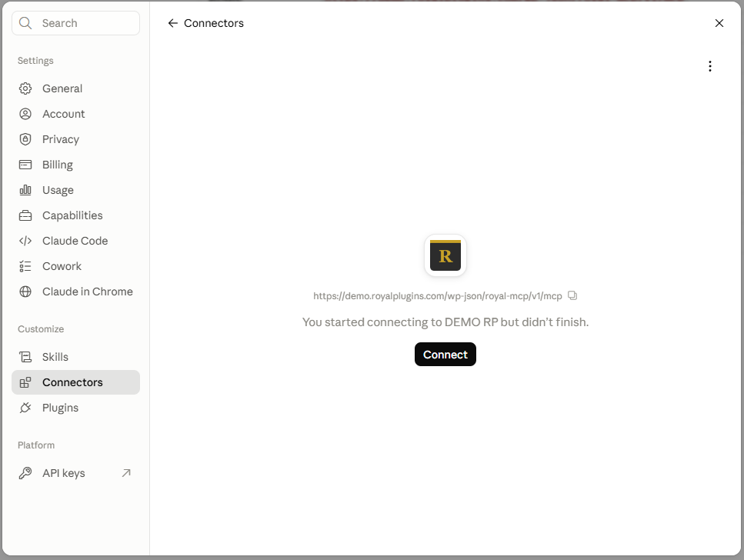Click the Capabilities toolbox icon
Image resolution: width=744 pixels, height=560 pixels.
[25, 215]
